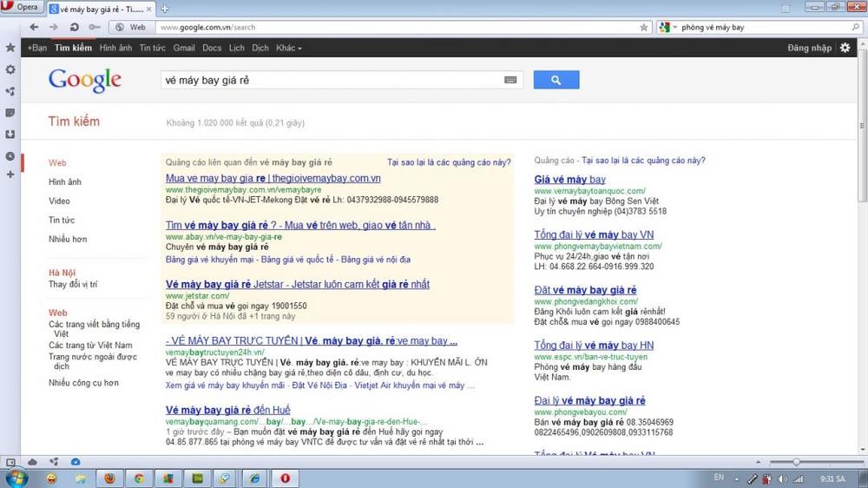Click the blue Google search button
Screen dimensions: 868x488
point(556,80)
